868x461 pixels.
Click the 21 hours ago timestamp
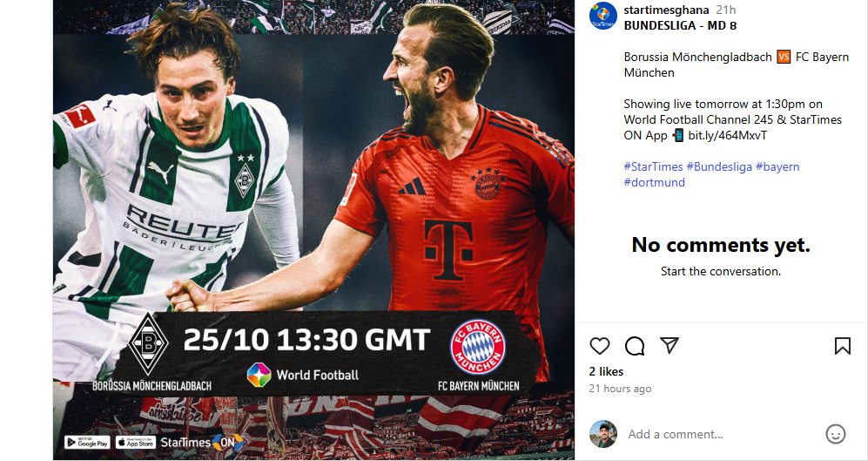click(620, 389)
